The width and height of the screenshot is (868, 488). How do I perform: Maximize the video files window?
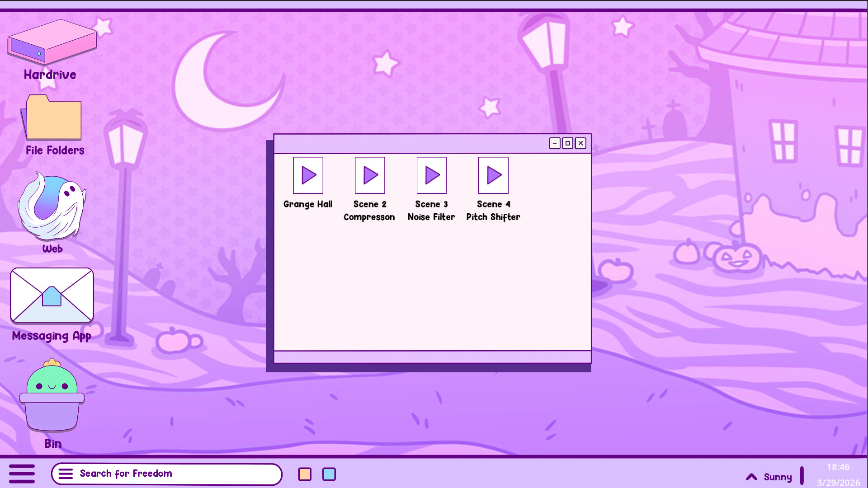tap(568, 143)
